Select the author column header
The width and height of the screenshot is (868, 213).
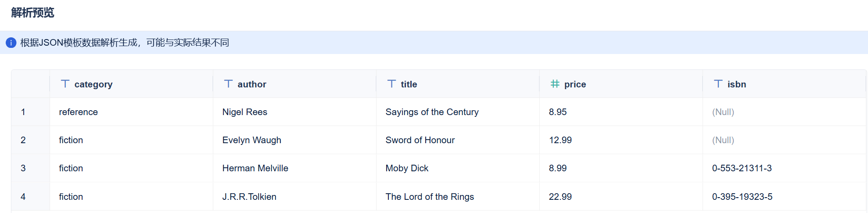[x=294, y=84]
